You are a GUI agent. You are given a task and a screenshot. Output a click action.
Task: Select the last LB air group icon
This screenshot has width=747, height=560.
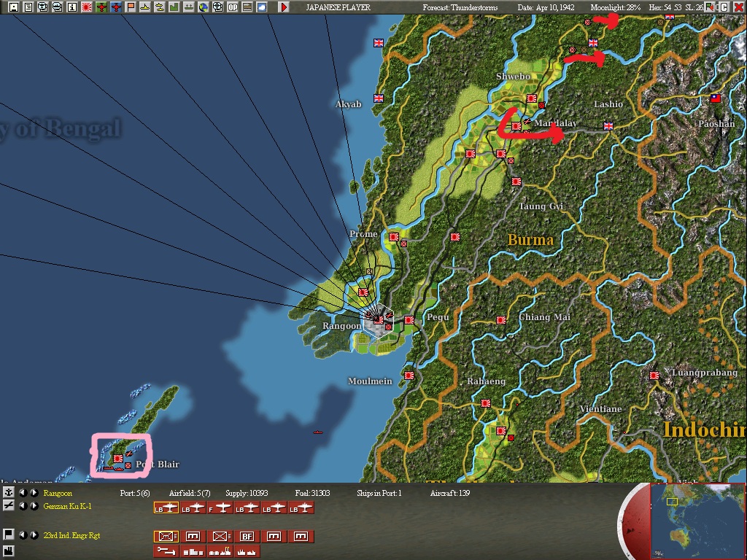[301, 508]
